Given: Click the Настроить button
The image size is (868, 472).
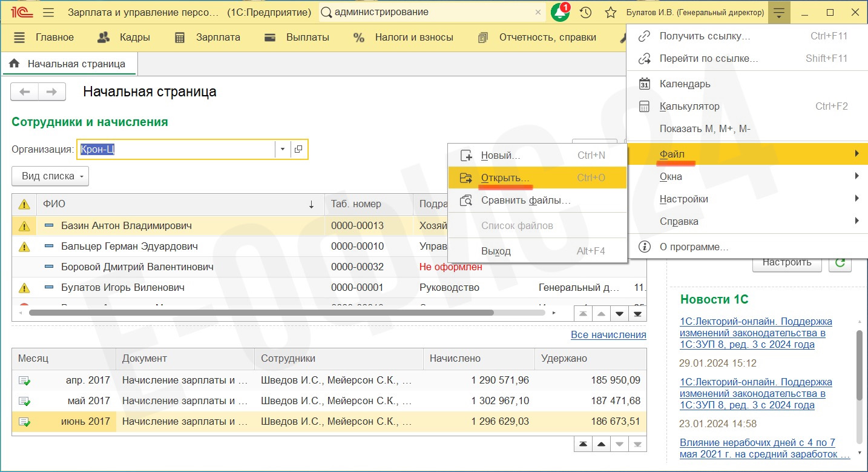Looking at the screenshot, I should (x=786, y=262).
